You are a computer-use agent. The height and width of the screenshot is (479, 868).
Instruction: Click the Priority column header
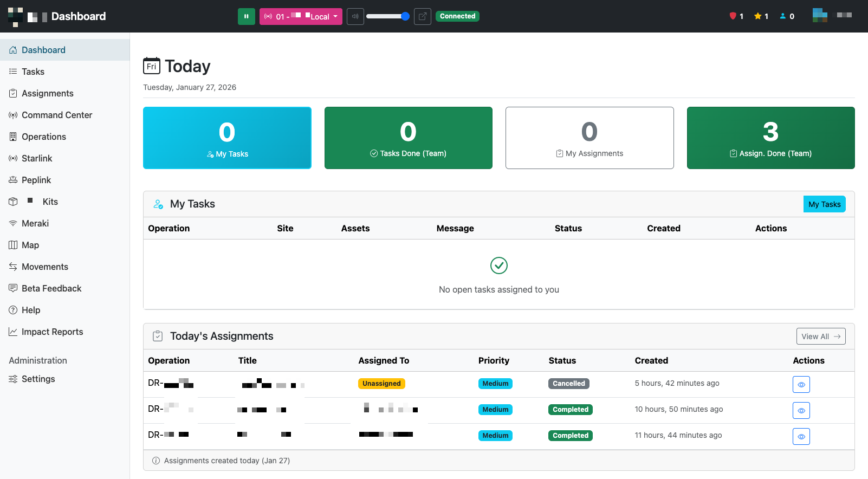pos(494,361)
